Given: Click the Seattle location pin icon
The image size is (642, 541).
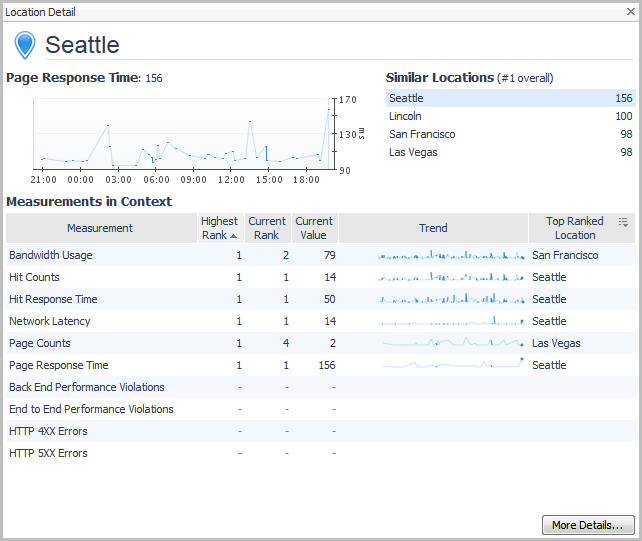Looking at the screenshot, I should (25, 45).
